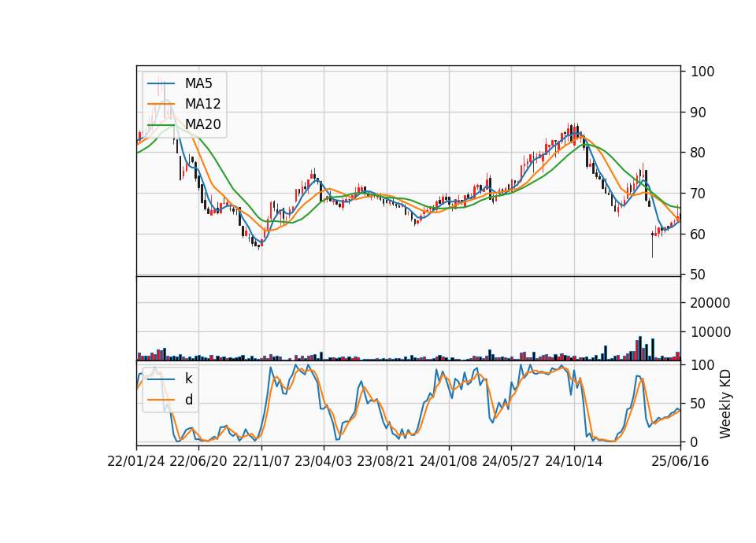756x543 pixels.
Task: Click the MA20 legend label
Action: click(202, 124)
